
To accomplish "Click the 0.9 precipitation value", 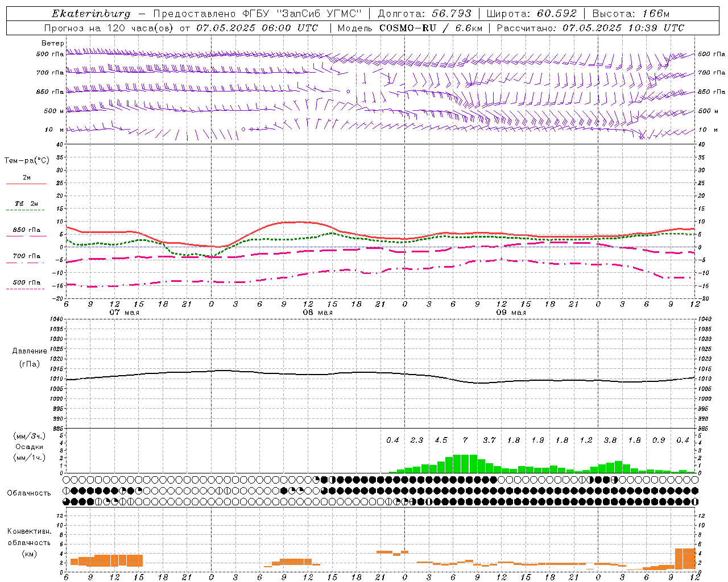I will (x=659, y=440).
